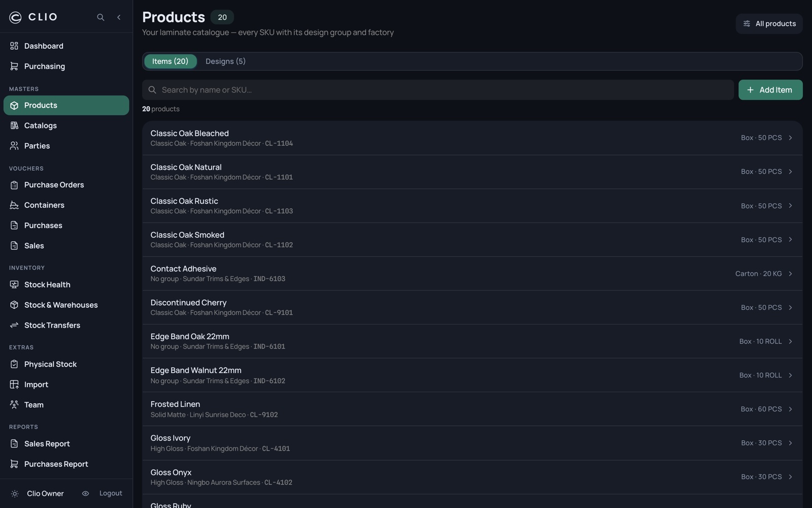Open the Classic Oak Rustic product
The width and height of the screenshot is (812, 508).
tap(472, 206)
